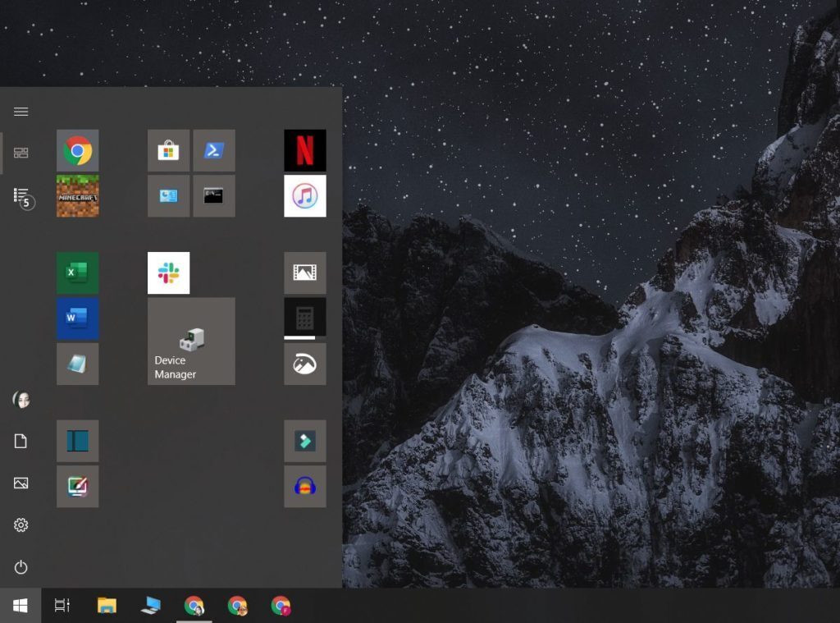Launch Microsoft Word
Viewport: 840px width, 623px height.
click(x=78, y=318)
